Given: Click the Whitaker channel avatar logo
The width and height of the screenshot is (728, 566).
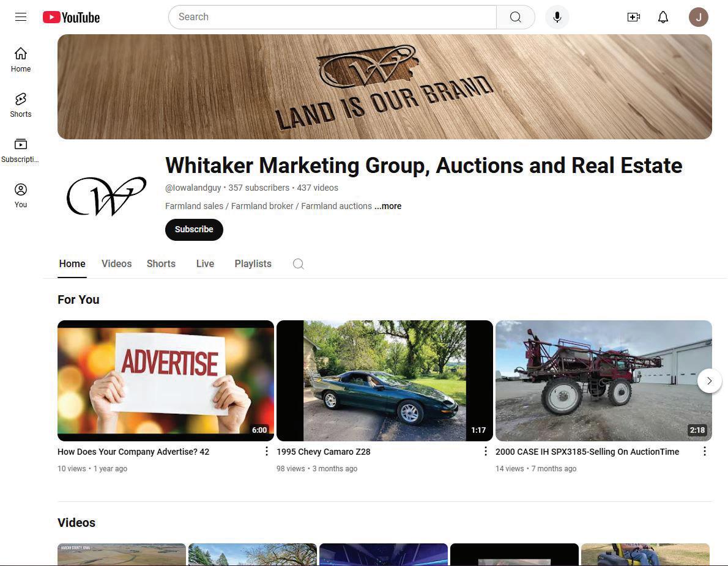Looking at the screenshot, I should [107, 196].
